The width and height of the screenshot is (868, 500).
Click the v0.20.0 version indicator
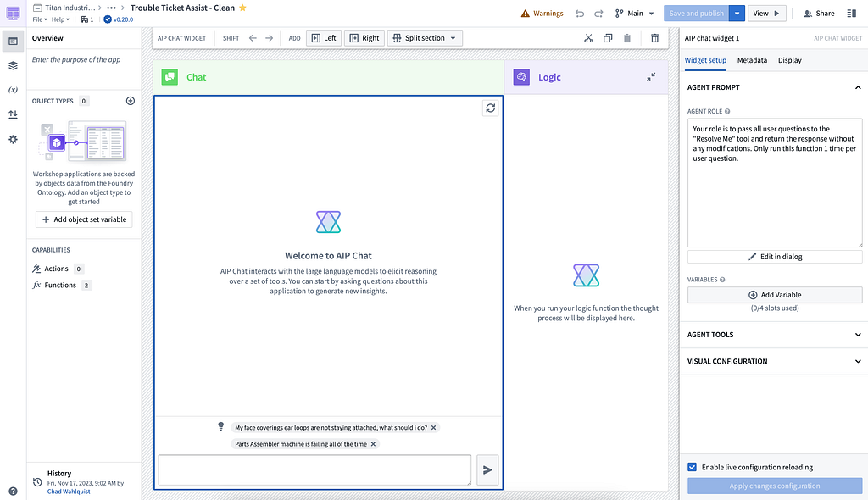pos(119,19)
